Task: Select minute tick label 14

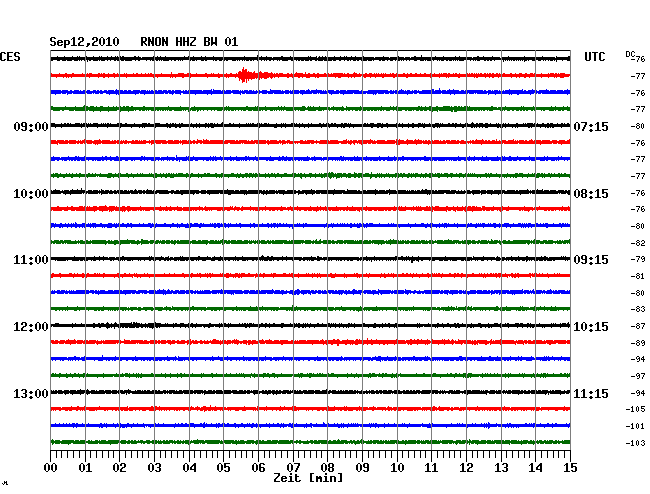Action: point(536,468)
